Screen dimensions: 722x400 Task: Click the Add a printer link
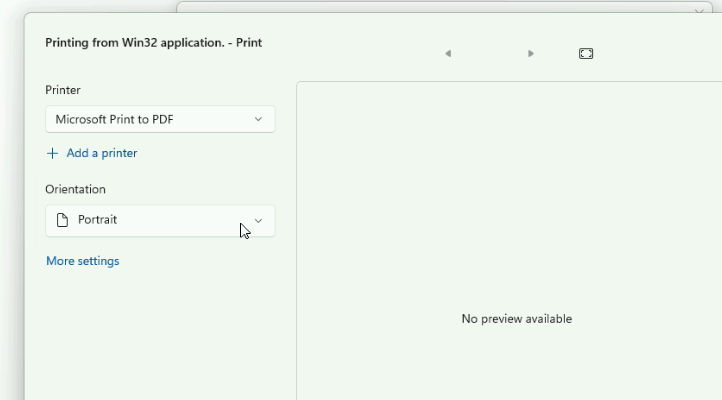(101, 153)
